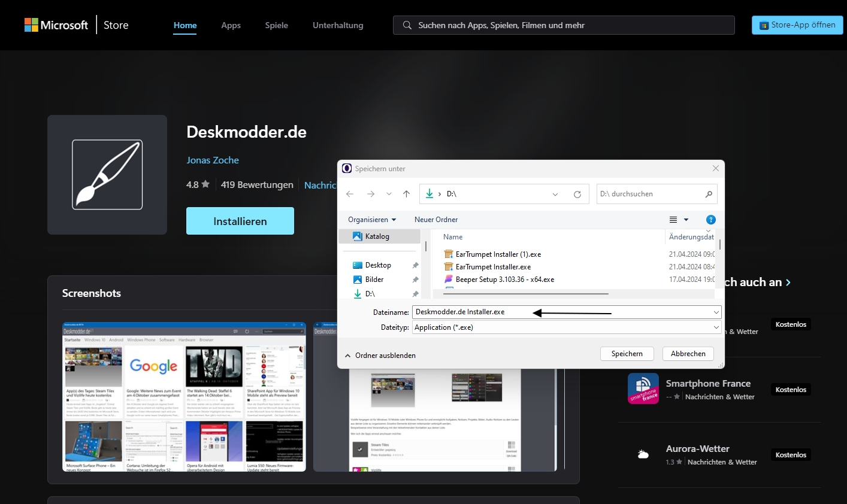Collapse folders with Ordner ausblenden
This screenshot has width=847, height=504.
click(x=380, y=356)
